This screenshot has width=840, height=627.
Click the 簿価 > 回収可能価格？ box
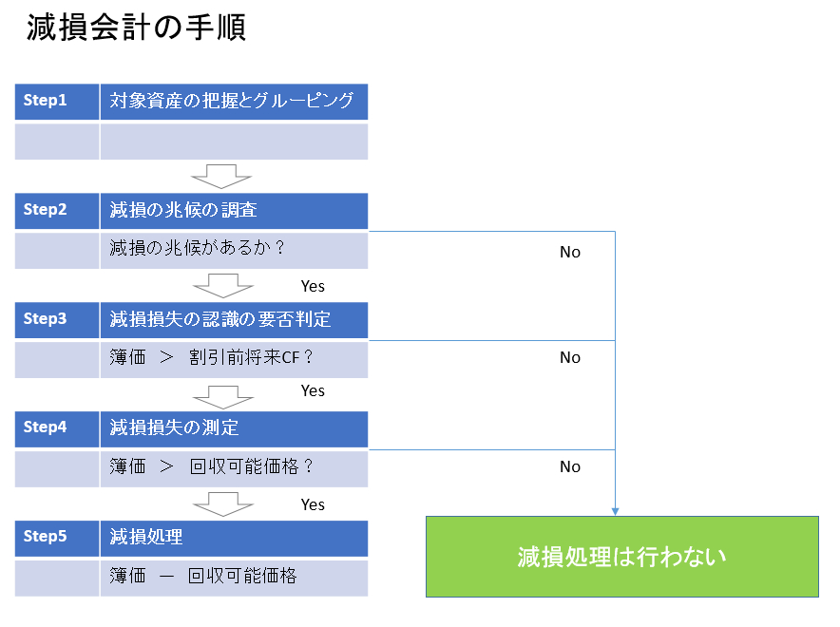pyautogui.click(x=234, y=469)
